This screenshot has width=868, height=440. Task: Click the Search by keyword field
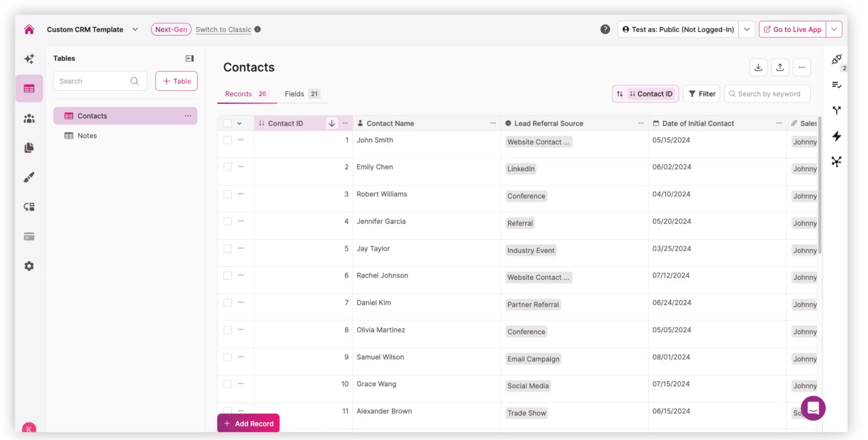pos(769,94)
